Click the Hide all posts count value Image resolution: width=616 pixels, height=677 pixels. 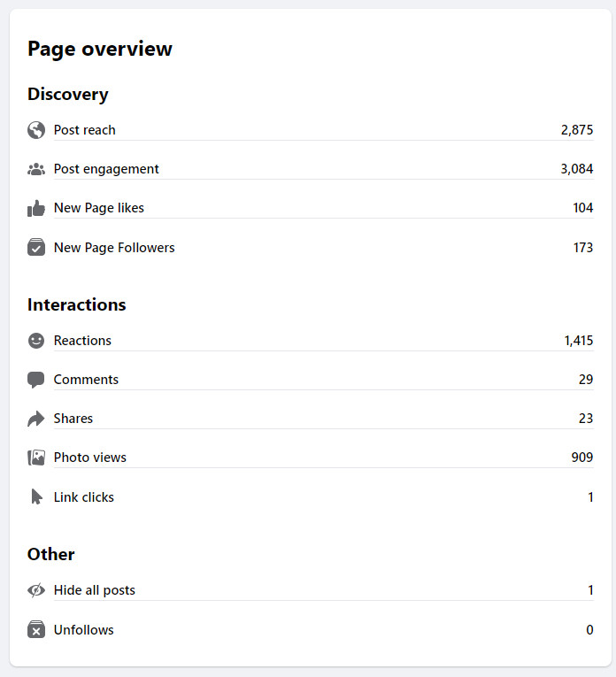coord(590,590)
